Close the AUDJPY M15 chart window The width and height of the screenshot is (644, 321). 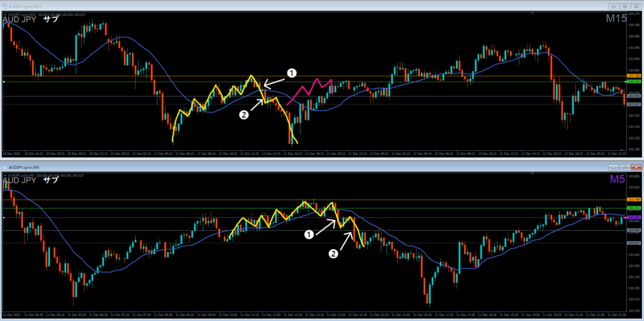point(636,6)
